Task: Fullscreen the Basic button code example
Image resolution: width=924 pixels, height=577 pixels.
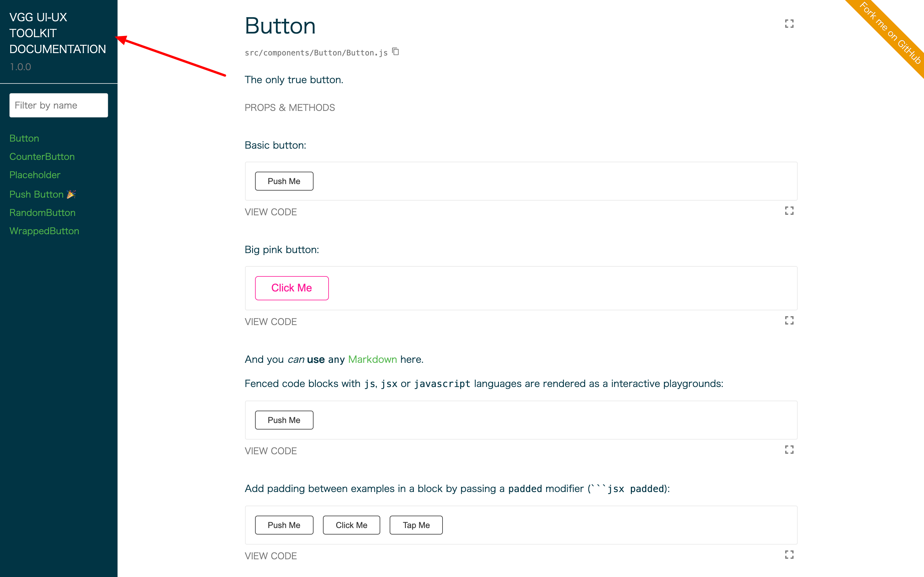Action: pos(789,211)
